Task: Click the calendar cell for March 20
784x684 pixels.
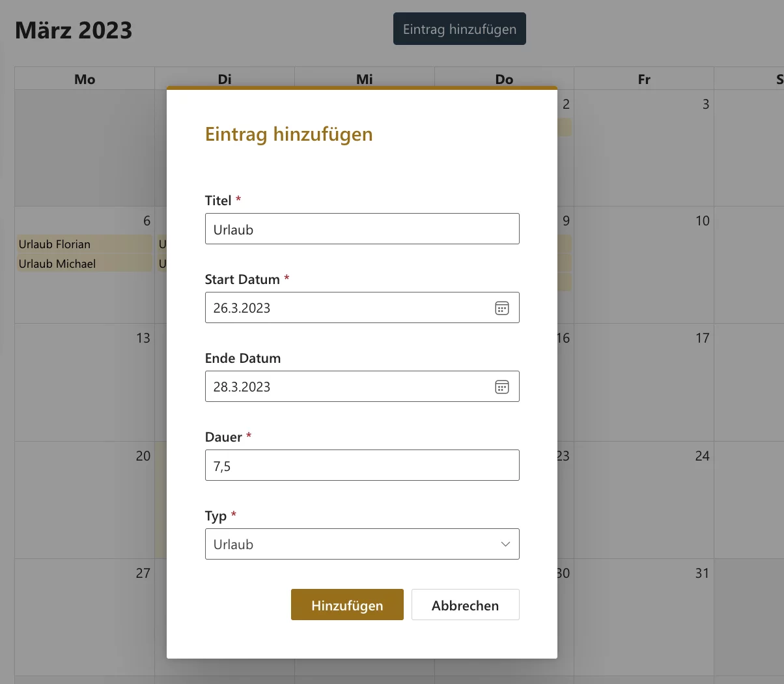Action: [x=85, y=500]
